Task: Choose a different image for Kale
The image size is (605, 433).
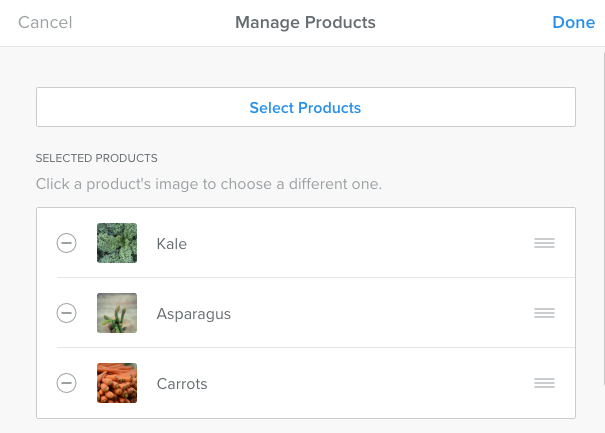Action: pos(117,243)
